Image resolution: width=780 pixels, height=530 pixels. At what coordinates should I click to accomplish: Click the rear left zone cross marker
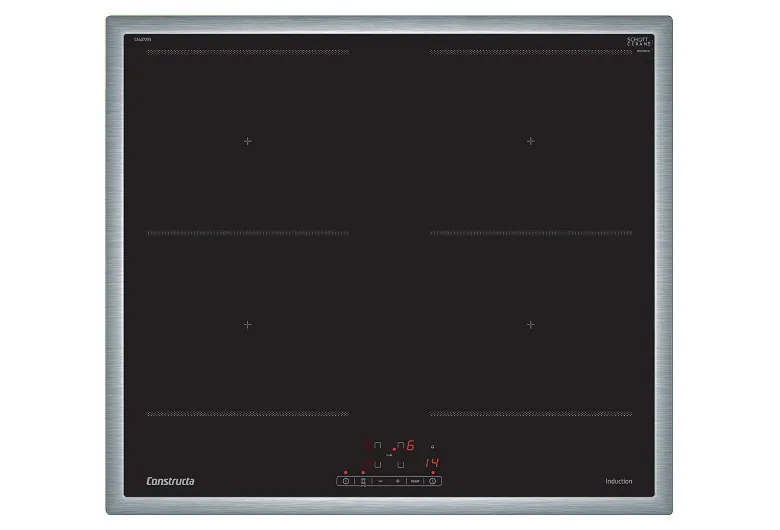(x=248, y=141)
